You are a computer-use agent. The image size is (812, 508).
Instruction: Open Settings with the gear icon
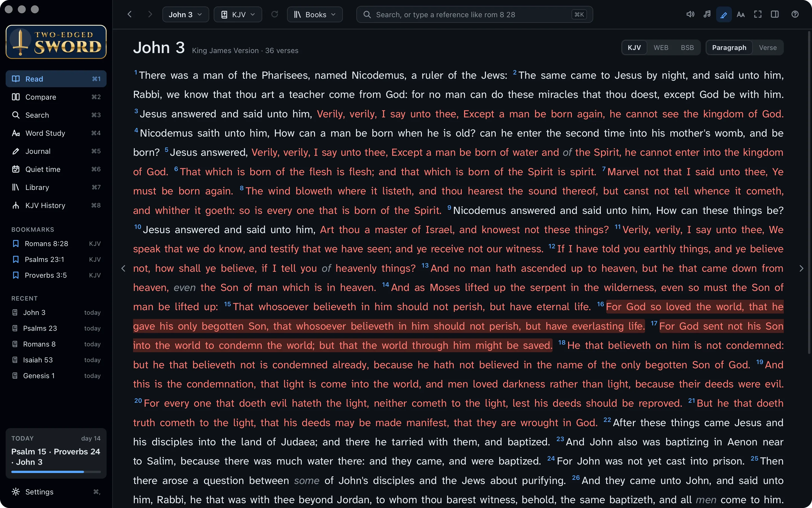click(x=56, y=492)
